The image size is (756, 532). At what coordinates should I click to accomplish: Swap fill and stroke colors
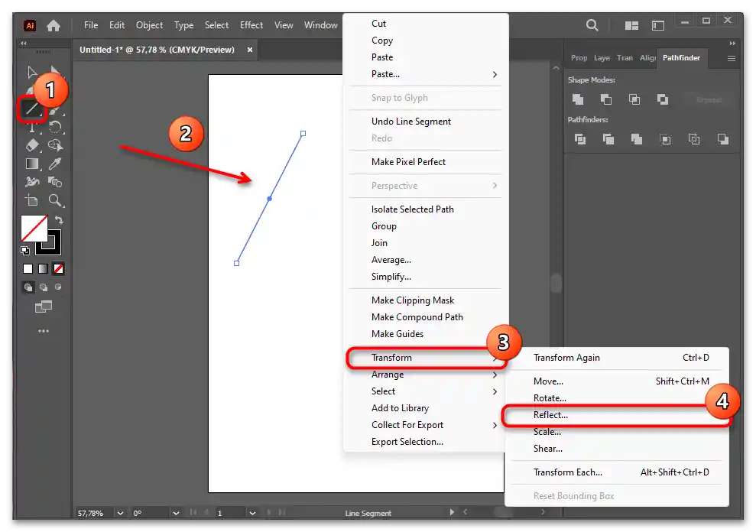(x=59, y=220)
